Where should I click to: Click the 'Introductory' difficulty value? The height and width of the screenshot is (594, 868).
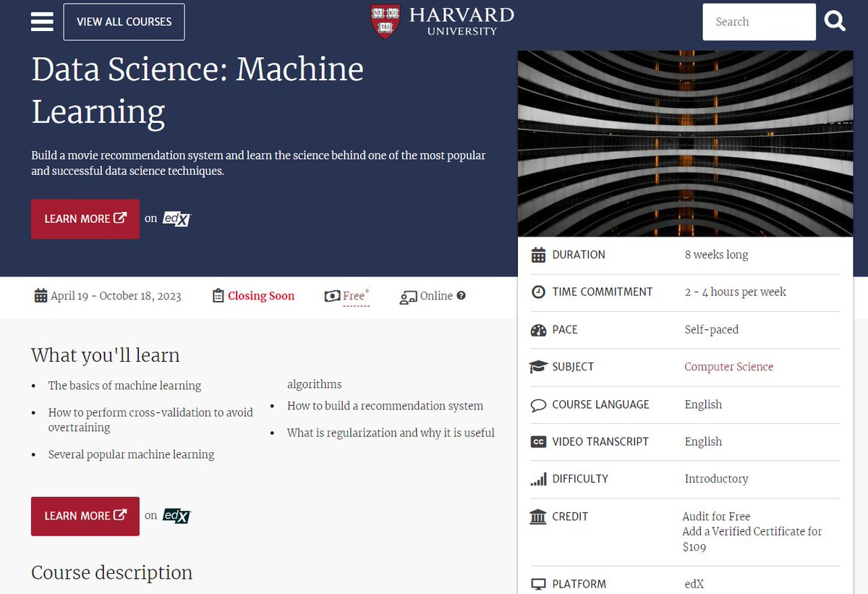pos(716,479)
